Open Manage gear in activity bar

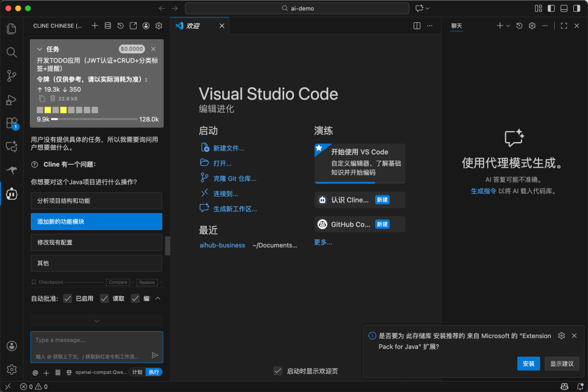11,370
